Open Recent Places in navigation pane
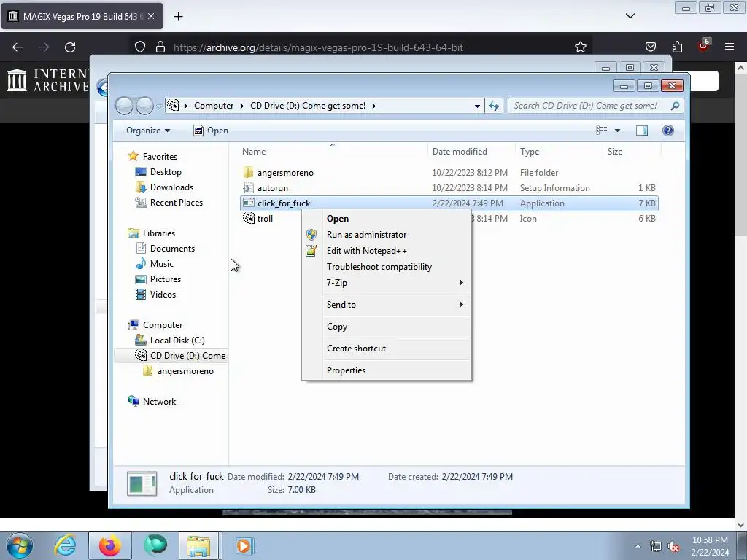Viewport: 747px width, 560px height. 177,203
